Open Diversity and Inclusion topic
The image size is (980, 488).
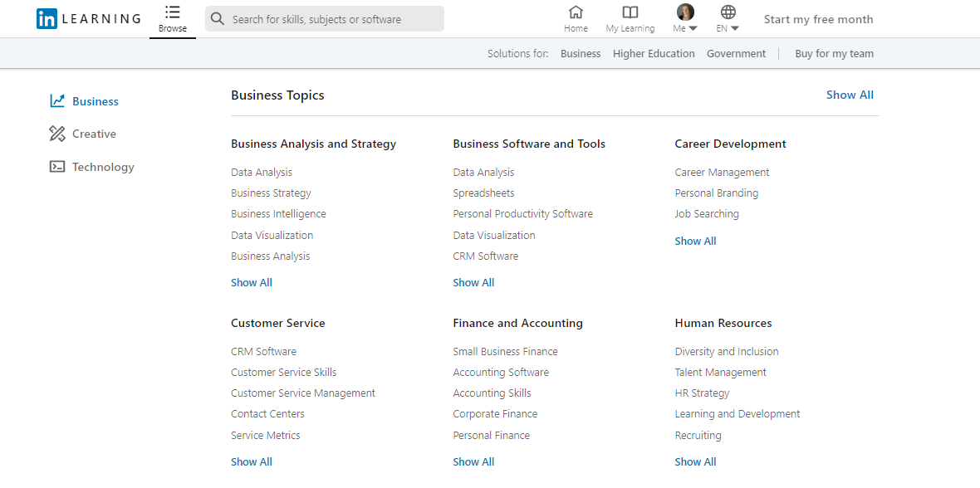[727, 352]
